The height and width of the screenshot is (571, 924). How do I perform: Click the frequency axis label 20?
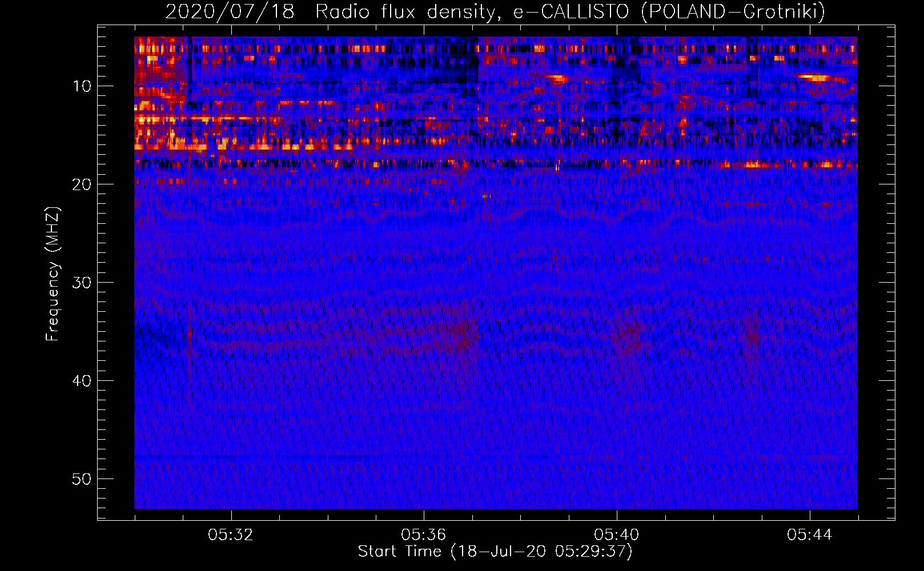click(82, 184)
